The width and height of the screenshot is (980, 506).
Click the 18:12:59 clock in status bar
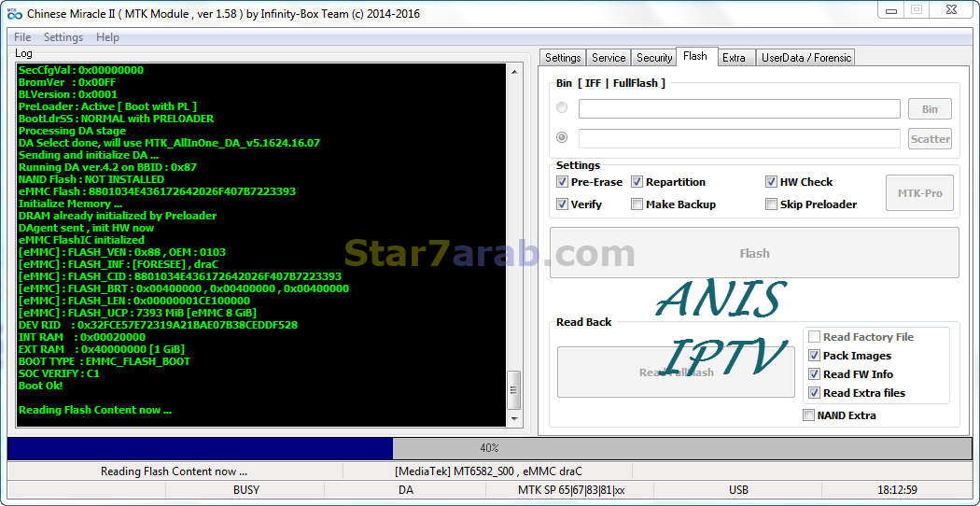(x=897, y=490)
